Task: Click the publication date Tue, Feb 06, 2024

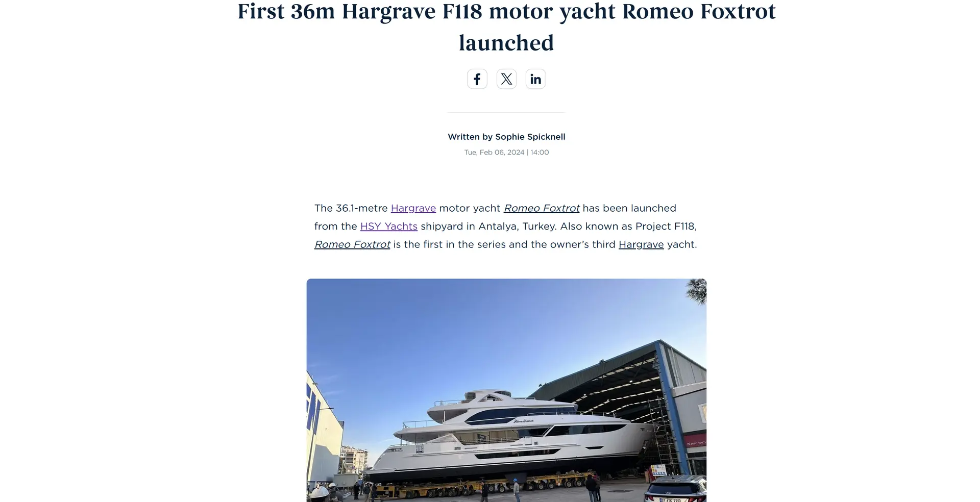Action: tap(494, 152)
